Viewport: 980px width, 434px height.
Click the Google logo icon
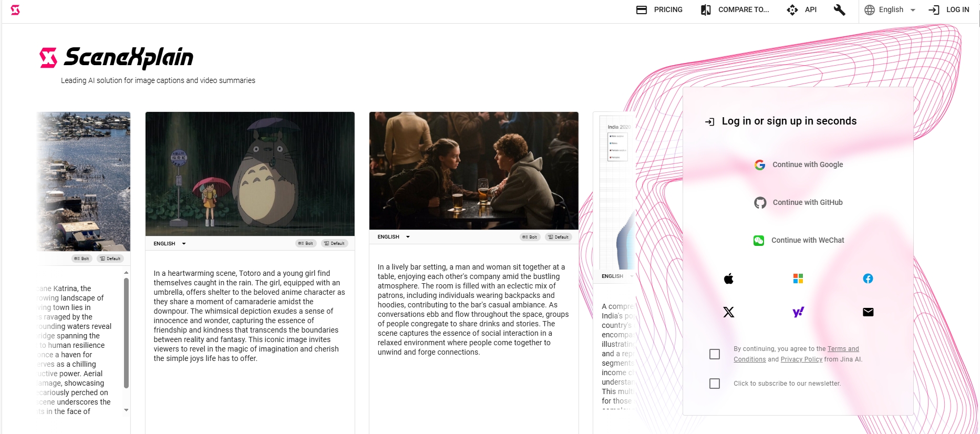(x=760, y=165)
